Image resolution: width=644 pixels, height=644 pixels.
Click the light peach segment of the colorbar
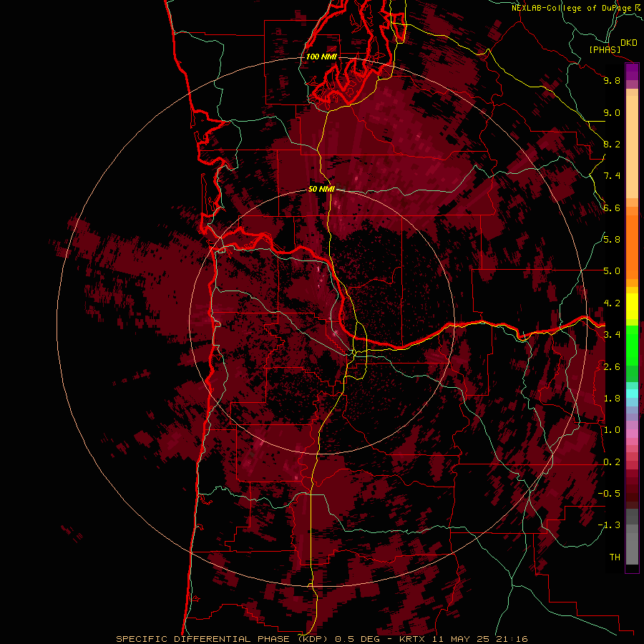tap(632, 147)
